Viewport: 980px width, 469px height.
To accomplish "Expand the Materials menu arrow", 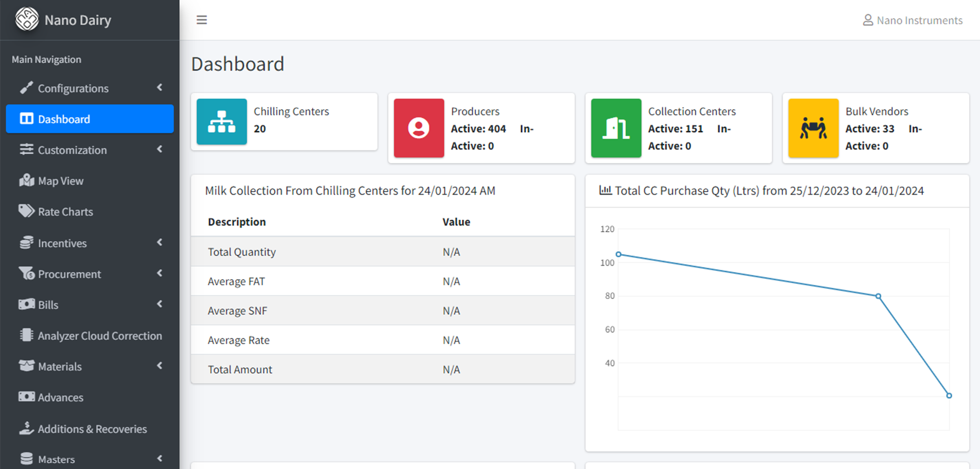I will pos(160,366).
